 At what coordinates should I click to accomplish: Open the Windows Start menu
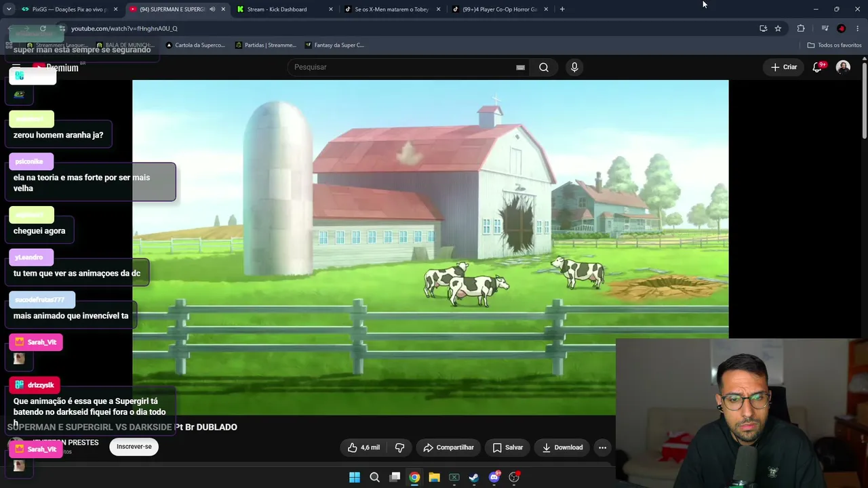[355, 477]
